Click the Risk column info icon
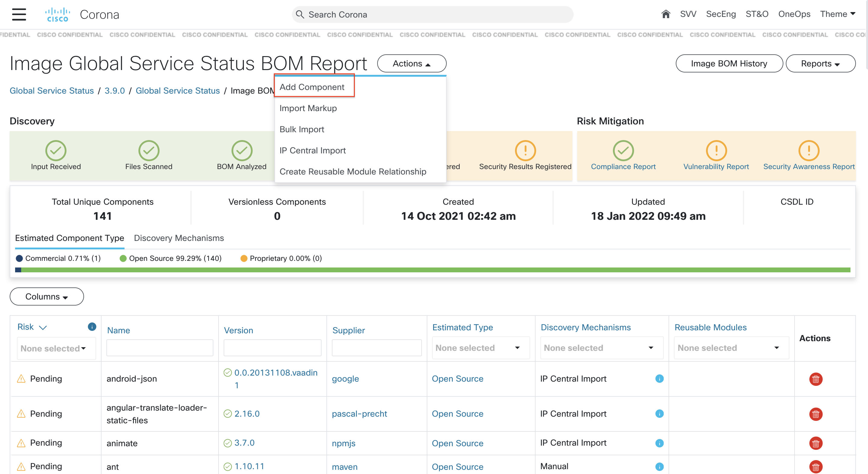The width and height of the screenshot is (868, 474). click(x=92, y=327)
